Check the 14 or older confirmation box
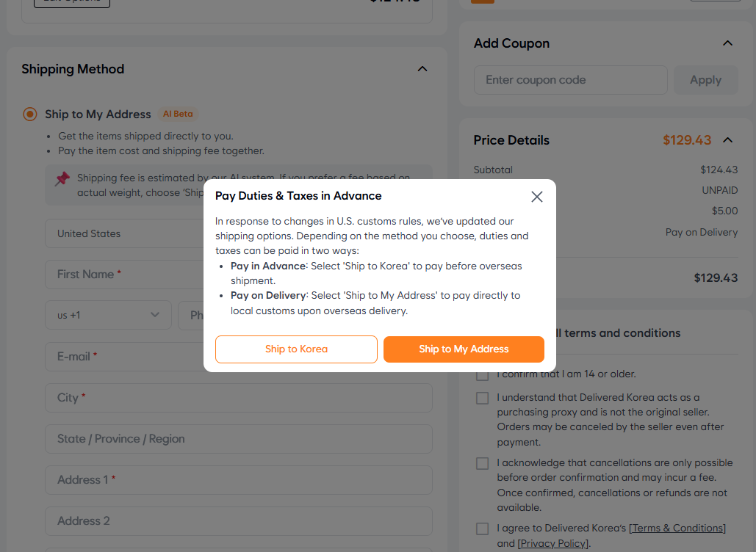756x552 pixels. click(x=482, y=375)
